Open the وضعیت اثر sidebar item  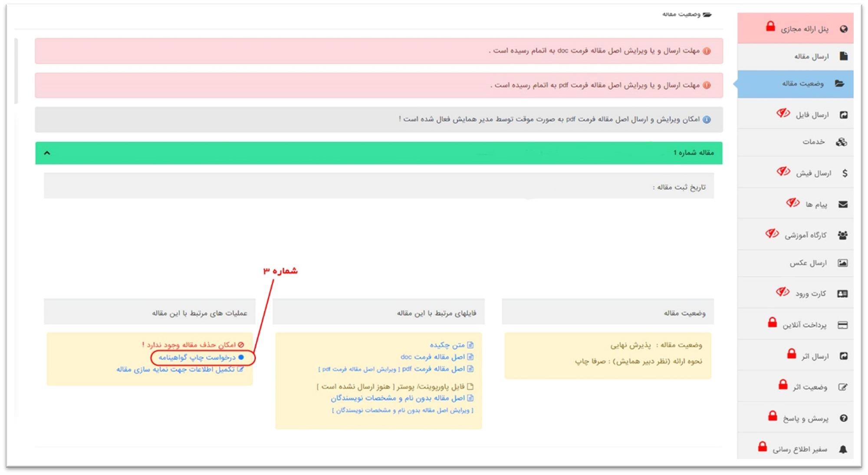(x=810, y=387)
